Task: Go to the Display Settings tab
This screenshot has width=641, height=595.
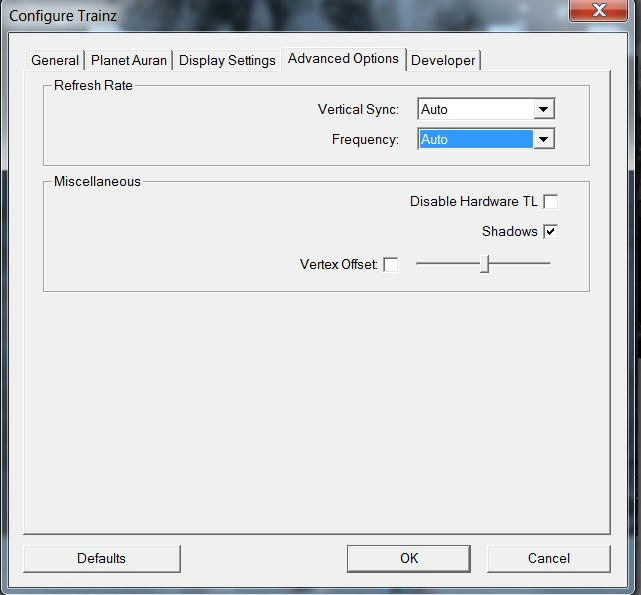Action: tap(227, 60)
